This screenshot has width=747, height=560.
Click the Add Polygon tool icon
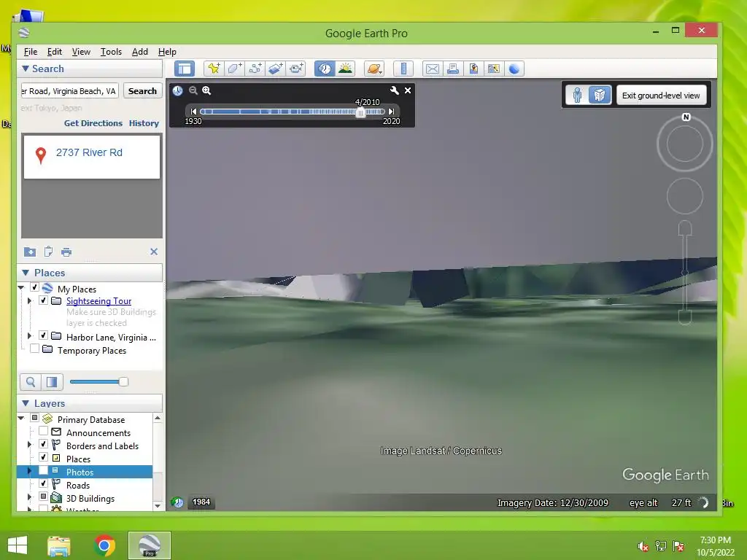point(234,69)
